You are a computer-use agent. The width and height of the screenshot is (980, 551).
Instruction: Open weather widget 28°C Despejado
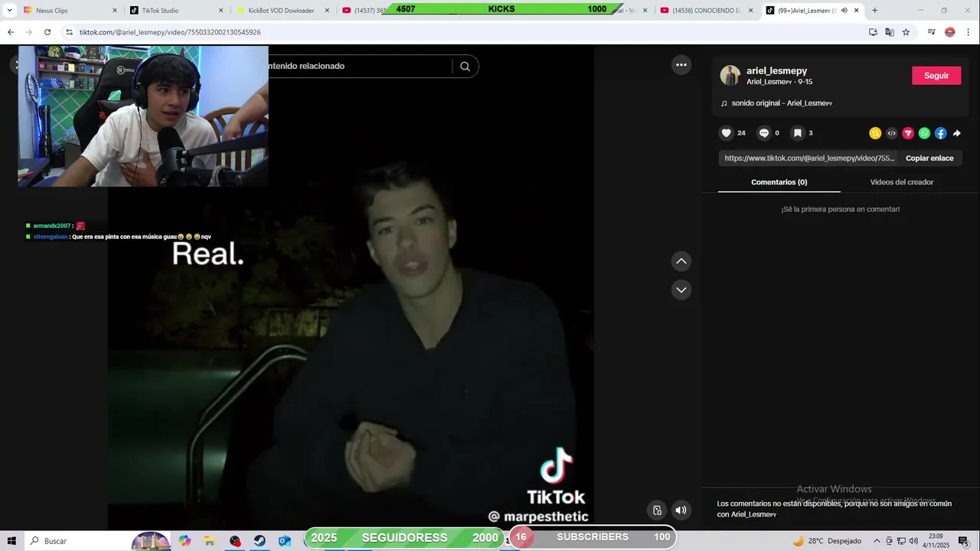click(827, 541)
